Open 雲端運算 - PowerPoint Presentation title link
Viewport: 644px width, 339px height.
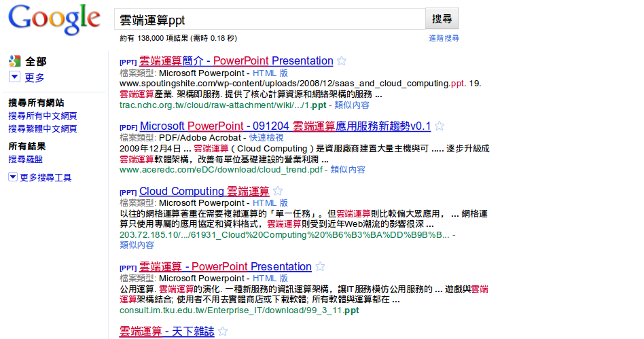click(226, 267)
